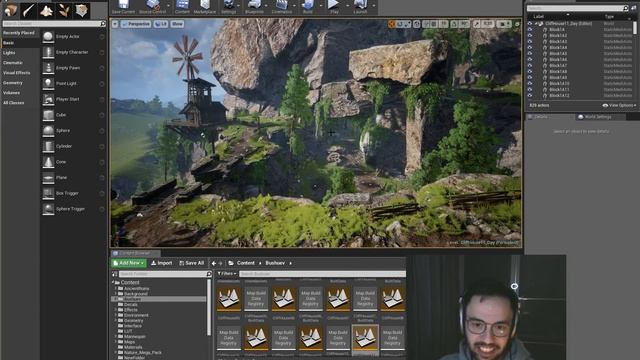Select the Recently Placed category

[19, 33]
